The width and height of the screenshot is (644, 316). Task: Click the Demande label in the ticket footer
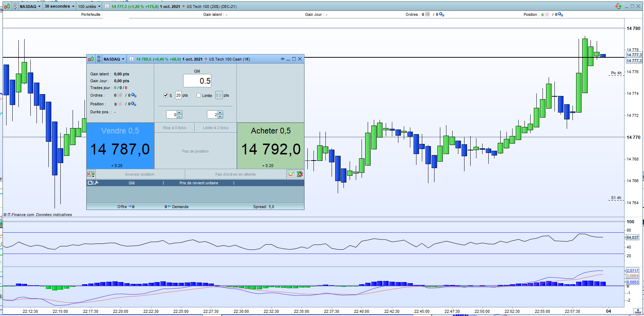(180, 207)
